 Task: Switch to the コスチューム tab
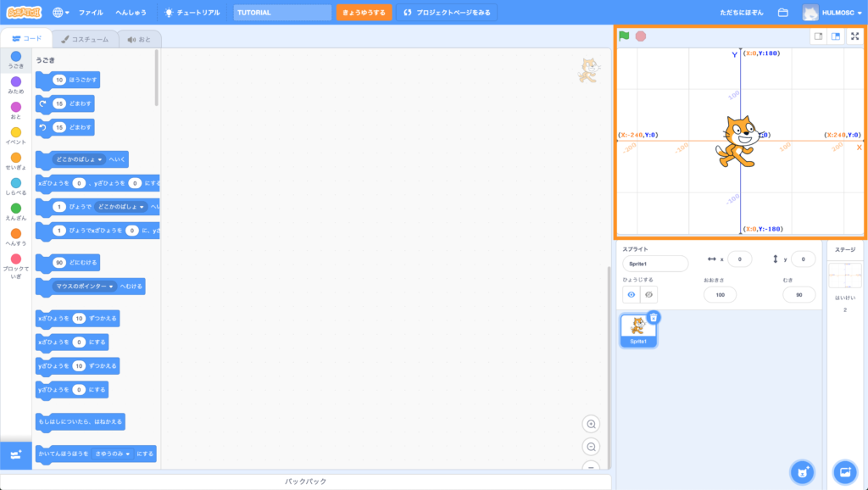[83, 39]
